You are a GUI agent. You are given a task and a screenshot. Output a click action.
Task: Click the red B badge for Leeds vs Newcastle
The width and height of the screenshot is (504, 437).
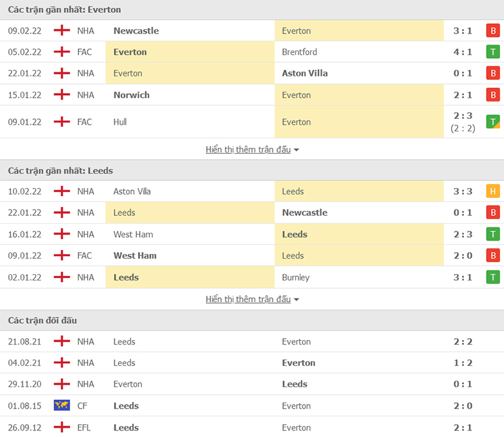point(493,213)
